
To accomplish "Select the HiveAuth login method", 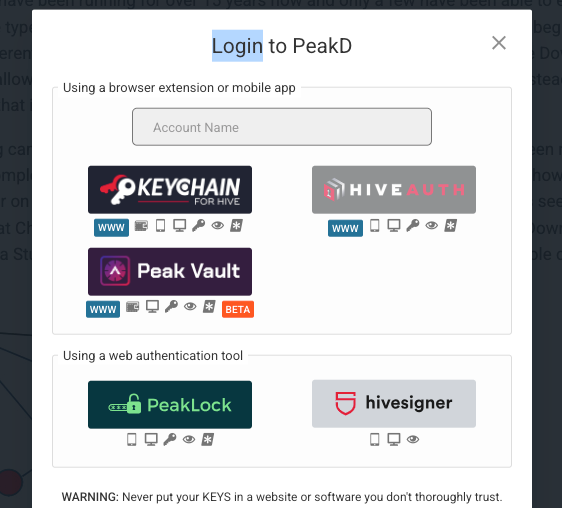I will [394, 190].
